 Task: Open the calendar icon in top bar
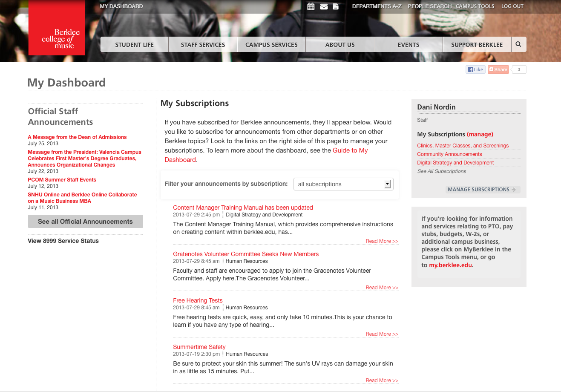coord(311,6)
